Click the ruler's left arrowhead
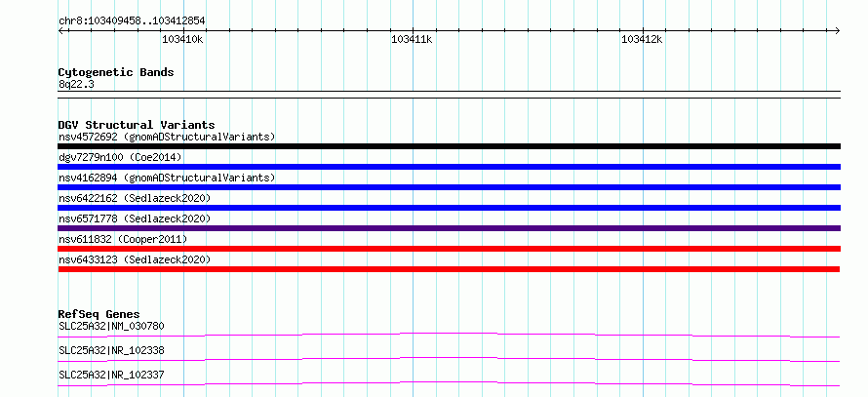The height and width of the screenshot is (397, 868). point(61,30)
